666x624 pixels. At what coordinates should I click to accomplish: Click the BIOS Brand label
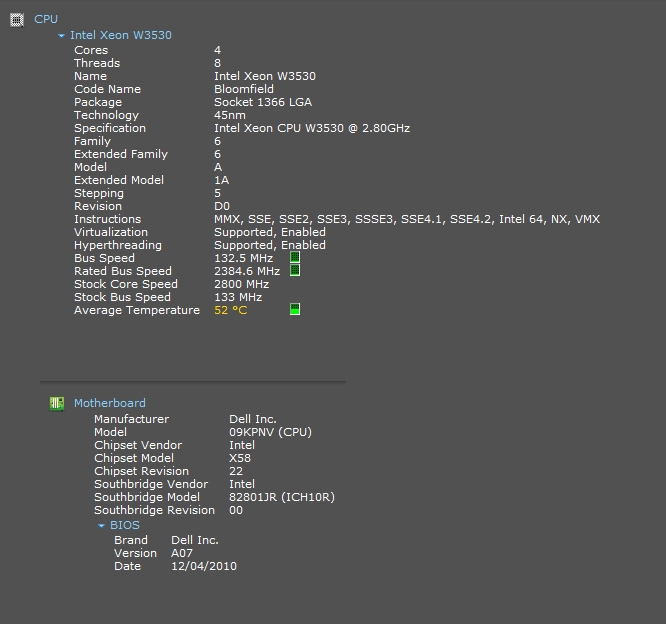[131, 540]
